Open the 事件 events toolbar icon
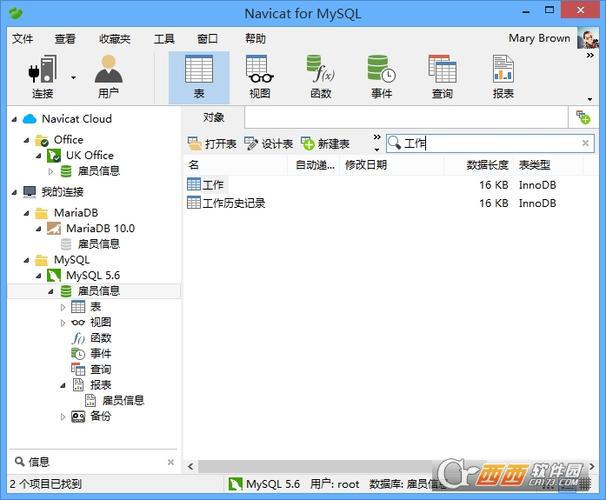 [381, 77]
